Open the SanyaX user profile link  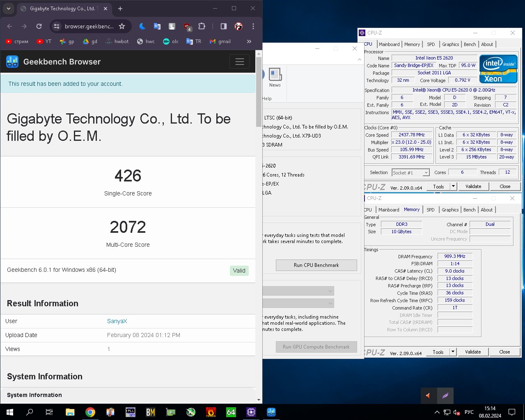[x=117, y=321]
